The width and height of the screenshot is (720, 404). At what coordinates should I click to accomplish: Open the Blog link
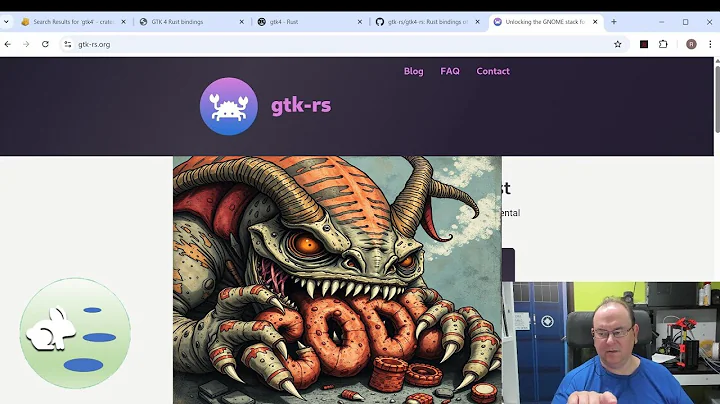tap(413, 71)
